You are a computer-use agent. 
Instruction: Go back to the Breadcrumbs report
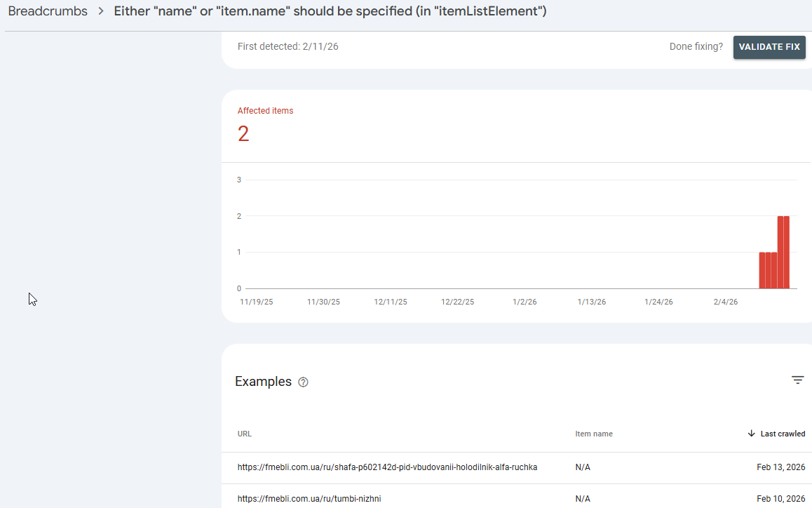point(48,11)
